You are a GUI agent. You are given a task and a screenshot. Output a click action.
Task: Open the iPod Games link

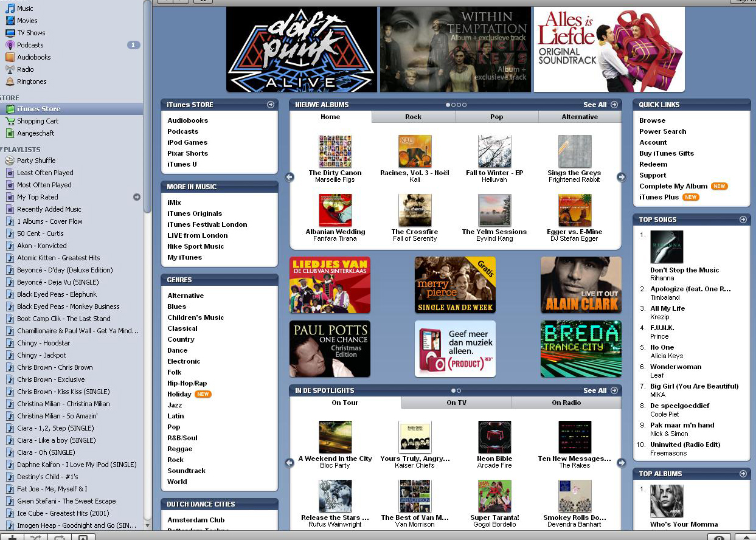click(x=187, y=142)
